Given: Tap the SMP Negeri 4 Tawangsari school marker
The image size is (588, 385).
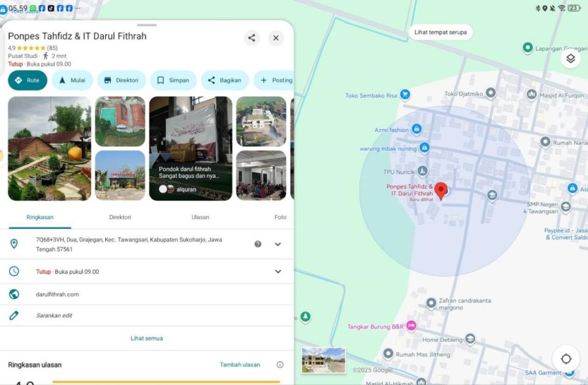Looking at the screenshot, I should (x=566, y=207).
